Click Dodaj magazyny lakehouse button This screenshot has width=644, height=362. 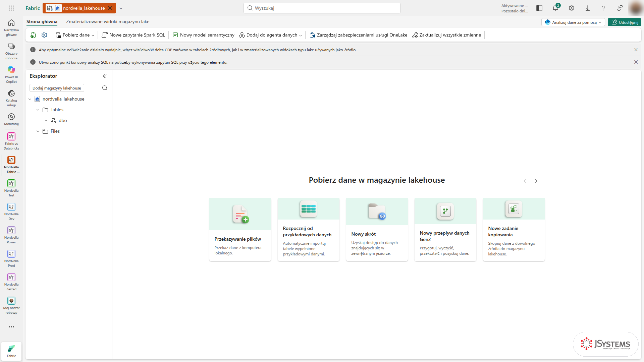pos(57,88)
